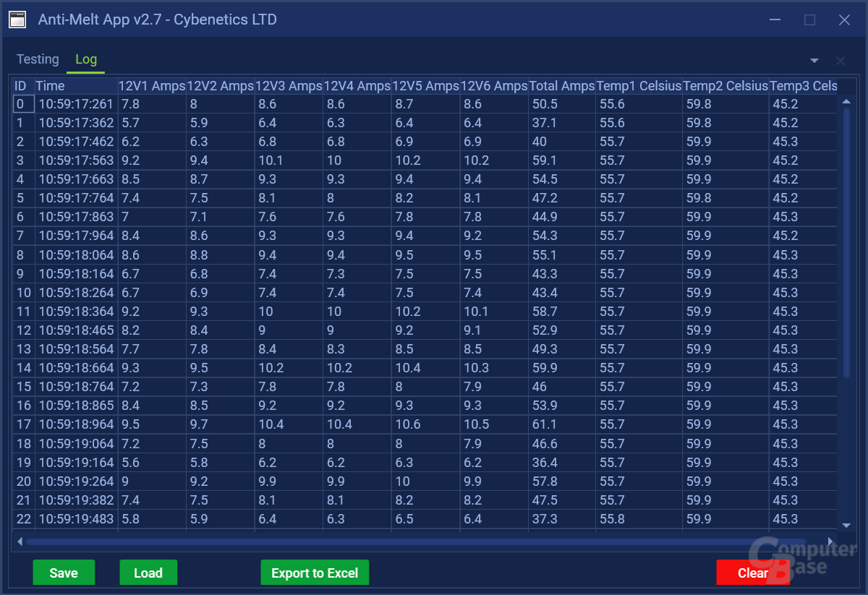
Task: Click the vertical scrollbar thumb
Action: pyautogui.click(x=846, y=242)
